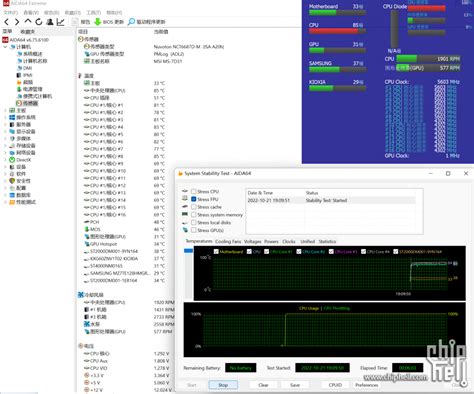This screenshot has width=474, height=394.
Task: Select the IPMI tree item
Action: pos(24,75)
